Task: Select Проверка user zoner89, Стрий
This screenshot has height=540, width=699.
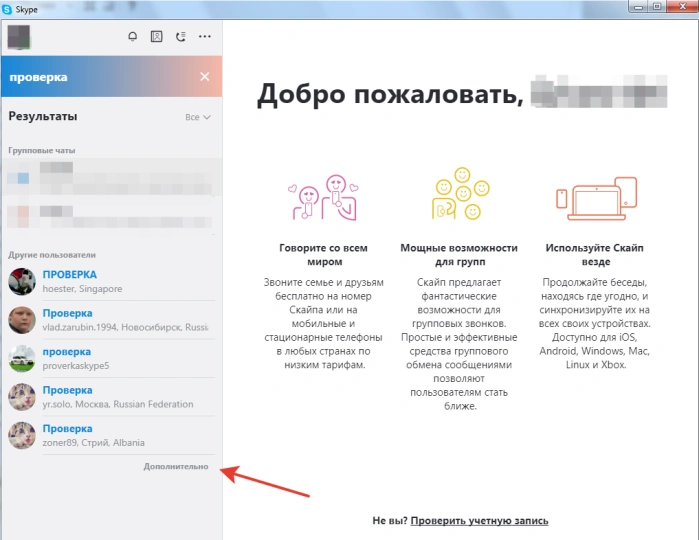Action: point(111,435)
